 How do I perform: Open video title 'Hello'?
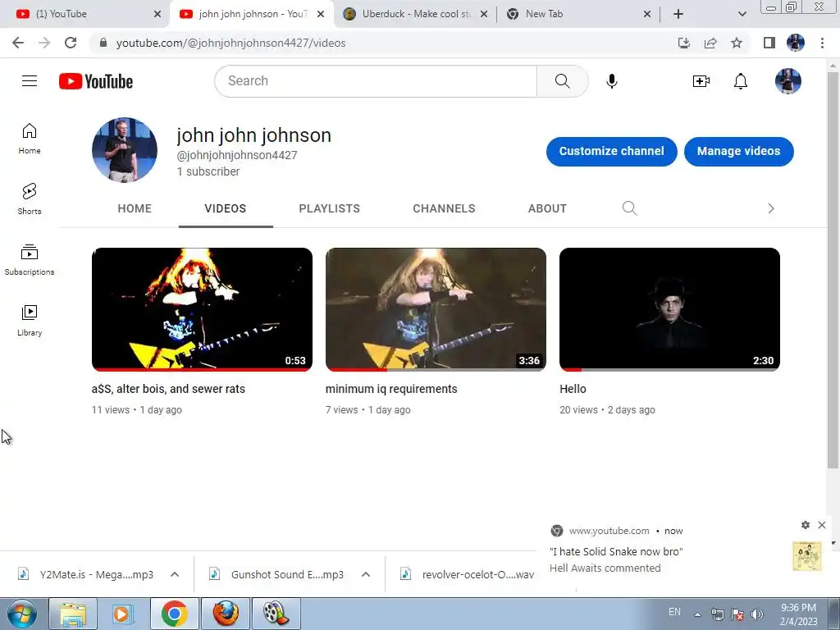pyautogui.click(x=573, y=389)
